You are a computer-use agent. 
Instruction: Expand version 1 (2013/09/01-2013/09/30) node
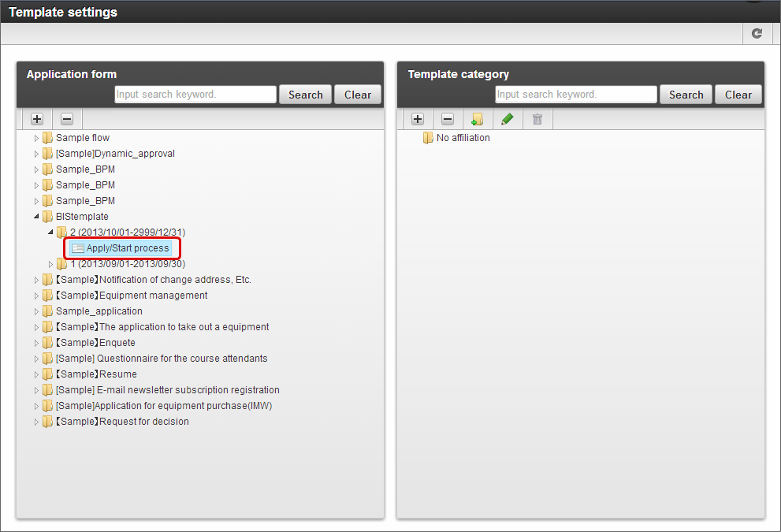tap(50, 264)
